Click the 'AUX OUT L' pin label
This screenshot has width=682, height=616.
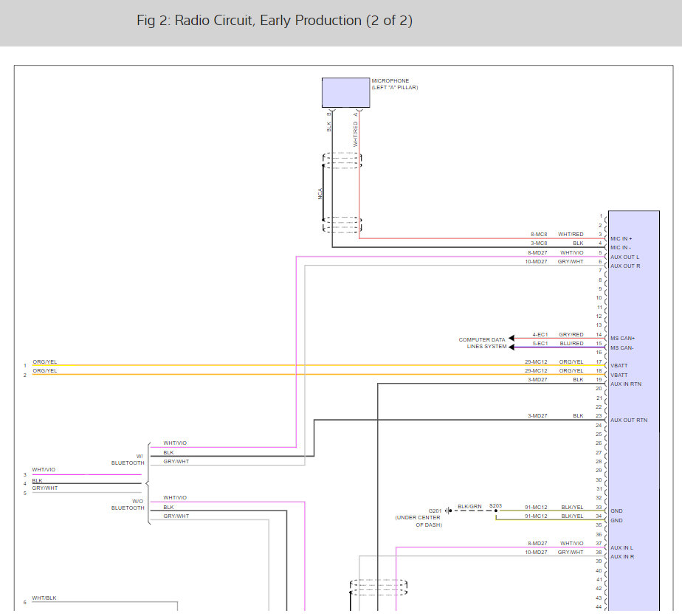(624, 257)
